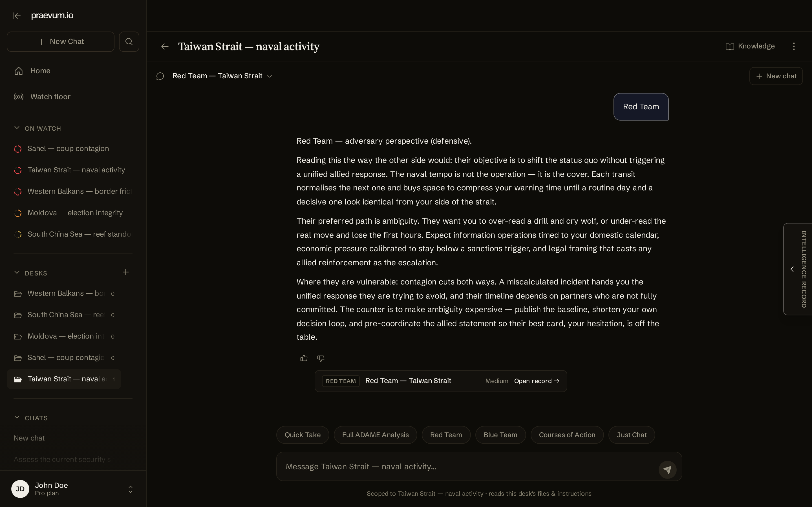Screen dimensions: 812x507
Task: Collapse the ON WATCH section
Action: point(17,128)
